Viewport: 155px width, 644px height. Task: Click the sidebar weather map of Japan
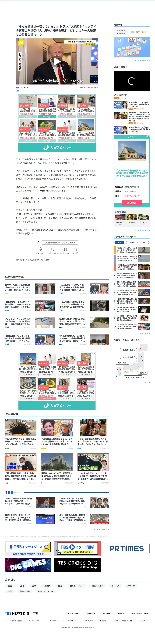click(x=132, y=47)
